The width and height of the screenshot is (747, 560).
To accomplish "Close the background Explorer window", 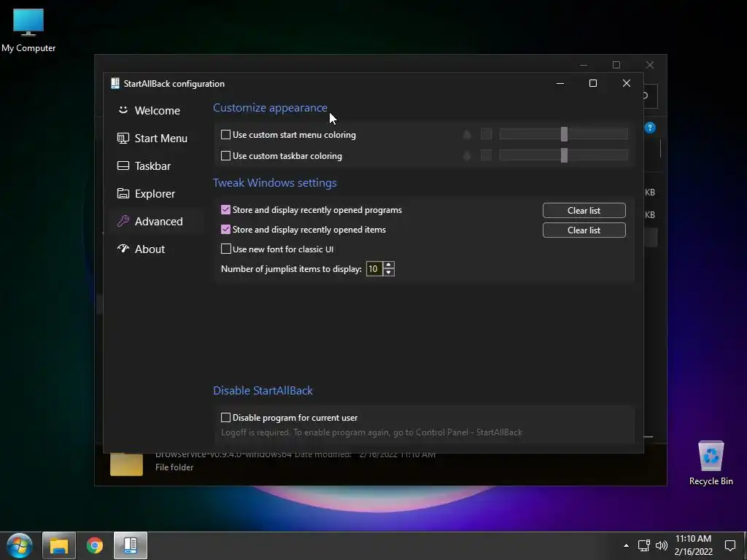I will 650,65.
